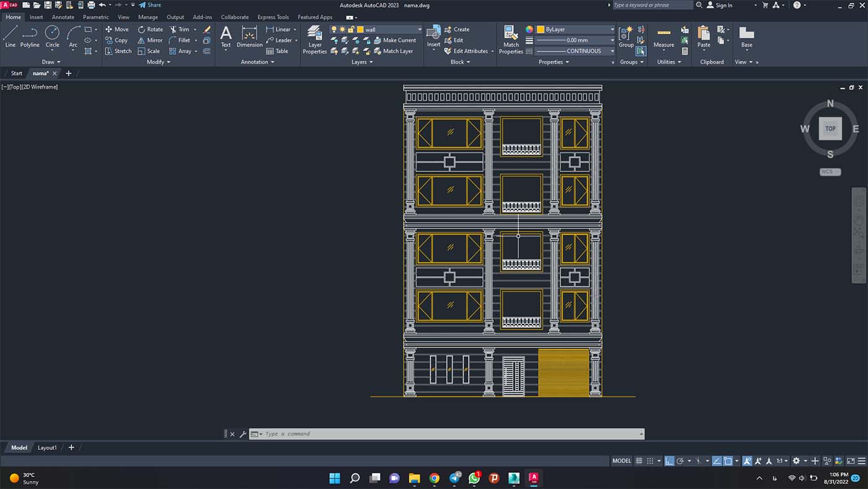
Task: Toggle snap mode in status bar
Action: (x=650, y=461)
